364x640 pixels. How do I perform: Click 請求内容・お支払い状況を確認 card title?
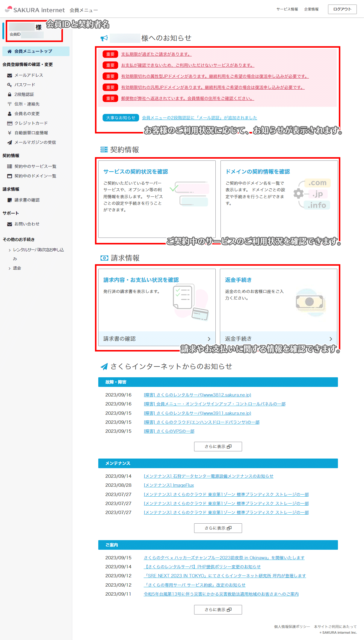[x=141, y=280]
